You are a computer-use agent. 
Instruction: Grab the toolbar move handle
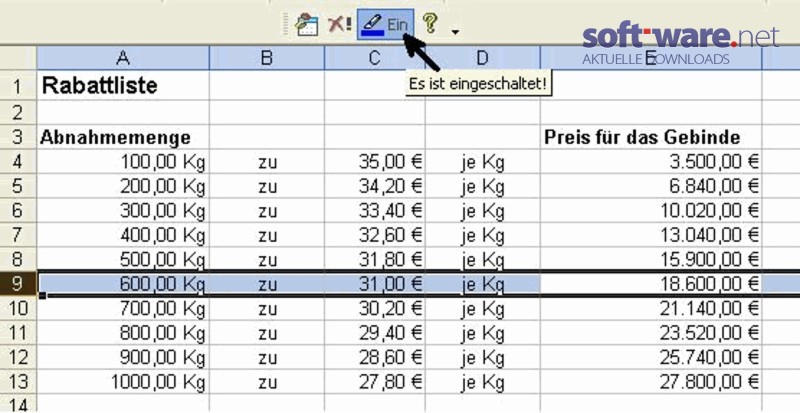coord(286,24)
